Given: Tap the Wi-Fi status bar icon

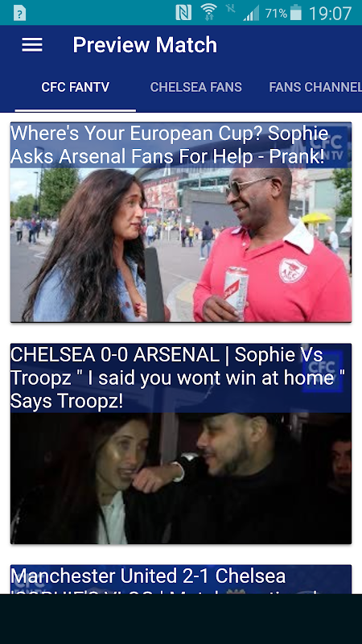Looking at the screenshot, I should [x=209, y=12].
